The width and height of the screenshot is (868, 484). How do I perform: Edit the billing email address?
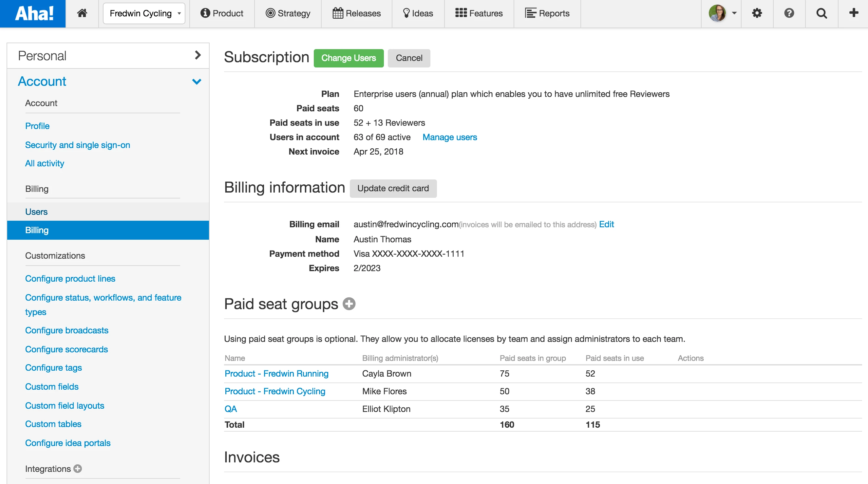click(606, 224)
